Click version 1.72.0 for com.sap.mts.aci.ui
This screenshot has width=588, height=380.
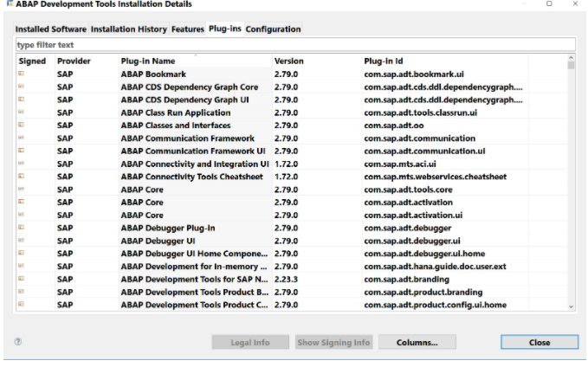tap(286, 164)
